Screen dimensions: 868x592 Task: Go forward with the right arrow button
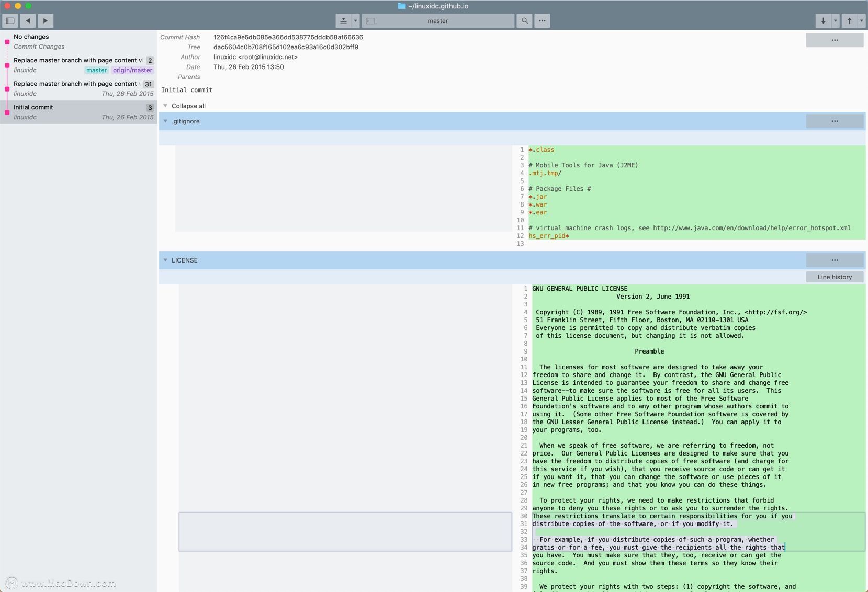(45, 21)
